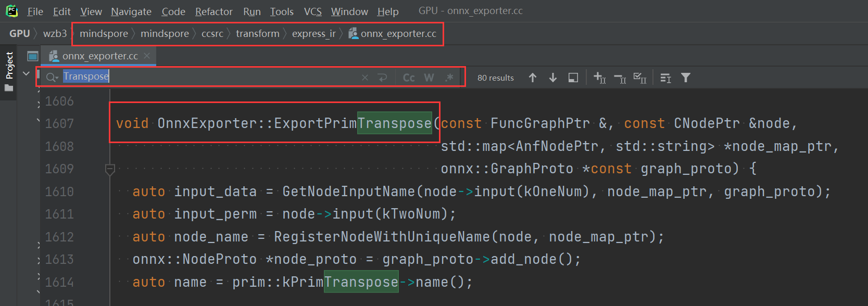The height and width of the screenshot is (306, 868).
Task: Open the Code menu
Action: (173, 11)
